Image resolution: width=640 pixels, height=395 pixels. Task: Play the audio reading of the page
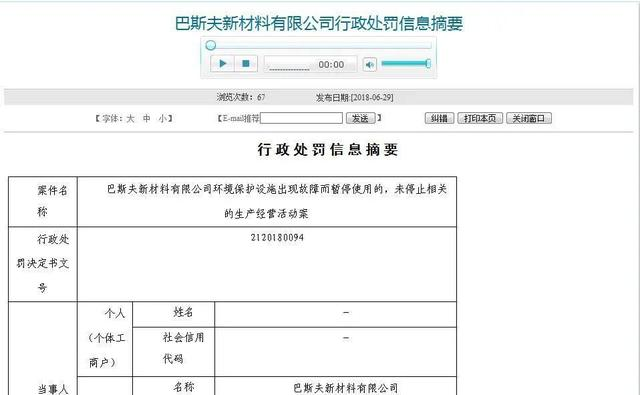coord(222,64)
